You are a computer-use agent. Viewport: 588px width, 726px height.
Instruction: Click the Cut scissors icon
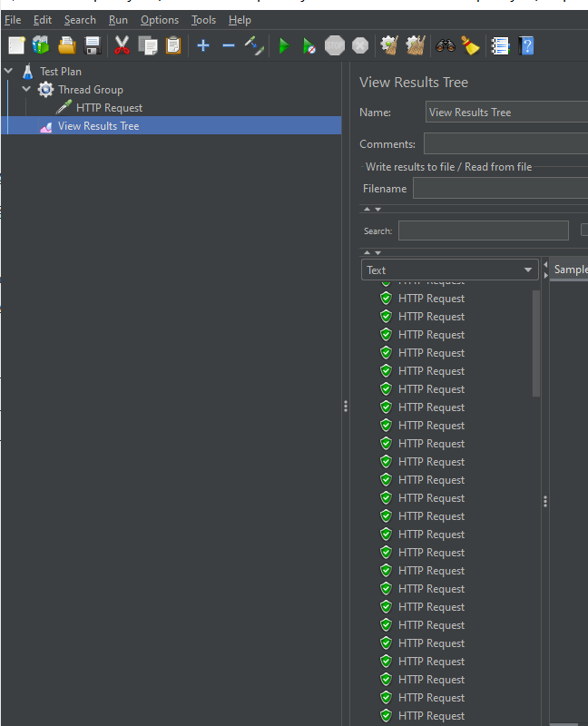[x=122, y=45]
